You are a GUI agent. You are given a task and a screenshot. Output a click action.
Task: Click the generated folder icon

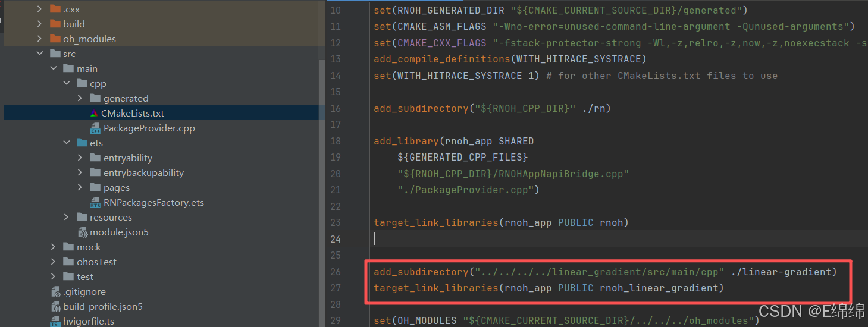[95, 98]
